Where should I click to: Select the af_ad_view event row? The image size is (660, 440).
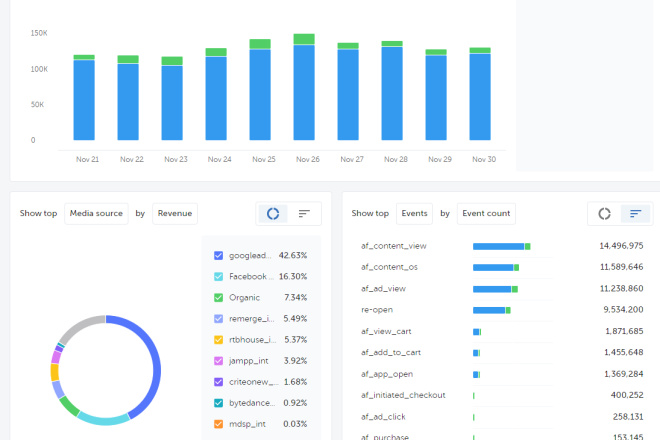[x=502, y=289]
